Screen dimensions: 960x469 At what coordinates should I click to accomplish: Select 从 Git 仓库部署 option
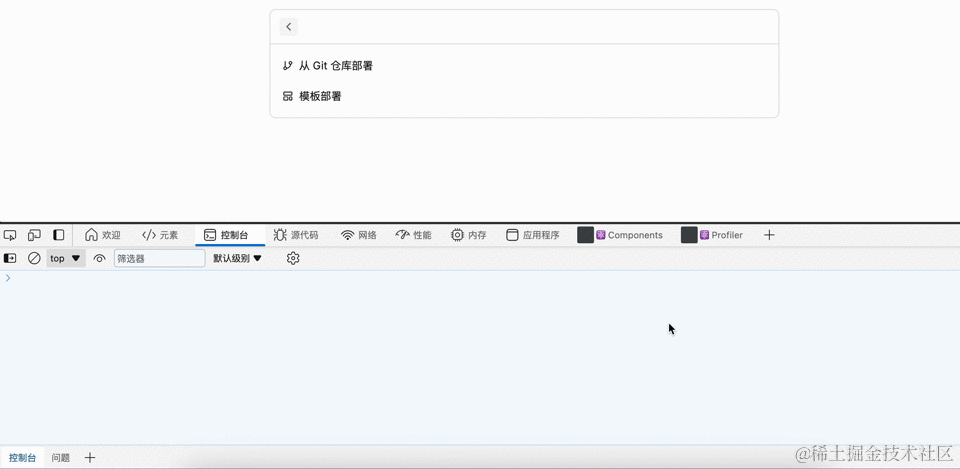click(x=524, y=66)
